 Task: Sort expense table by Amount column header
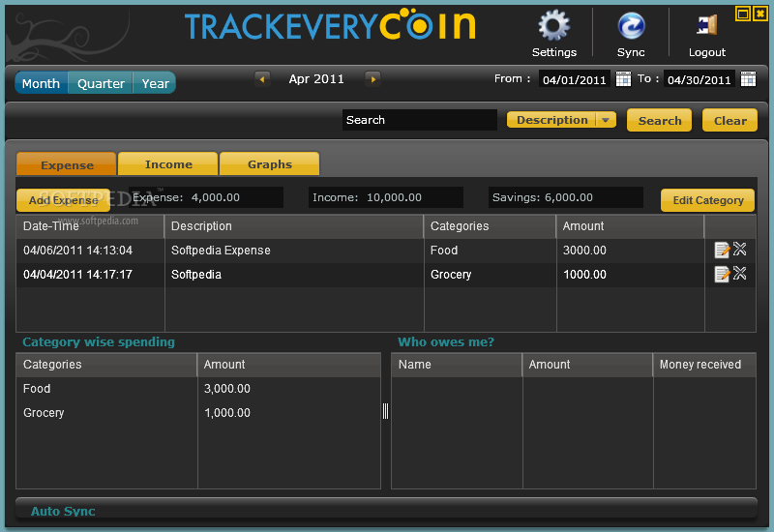coord(631,226)
